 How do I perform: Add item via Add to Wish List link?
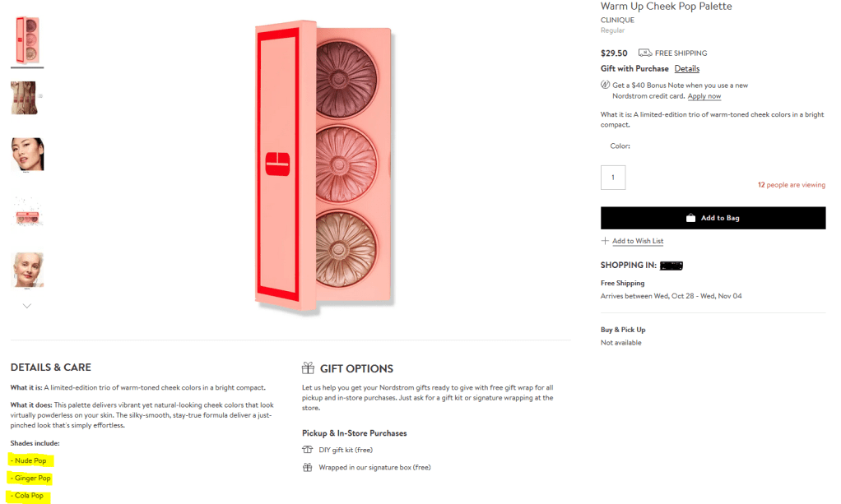(x=637, y=241)
